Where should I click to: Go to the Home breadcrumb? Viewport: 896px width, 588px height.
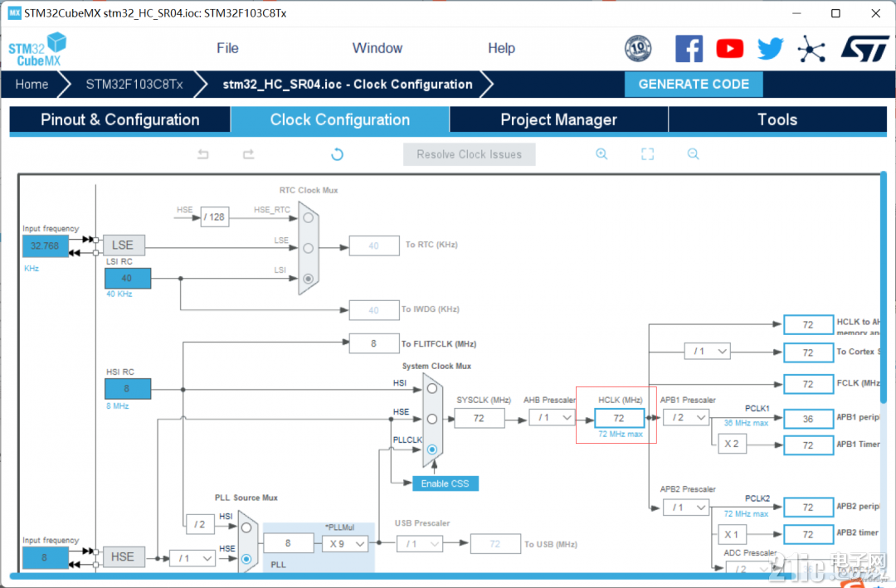(32, 85)
